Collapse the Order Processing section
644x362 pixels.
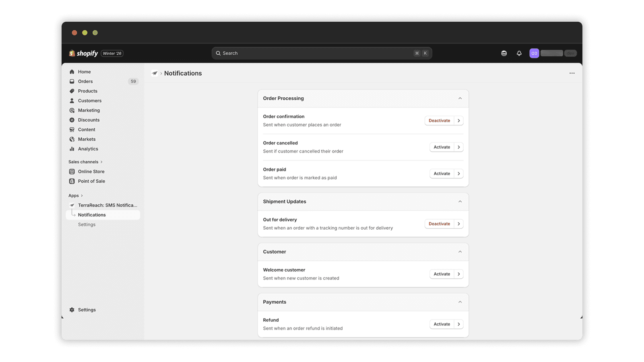point(460,98)
